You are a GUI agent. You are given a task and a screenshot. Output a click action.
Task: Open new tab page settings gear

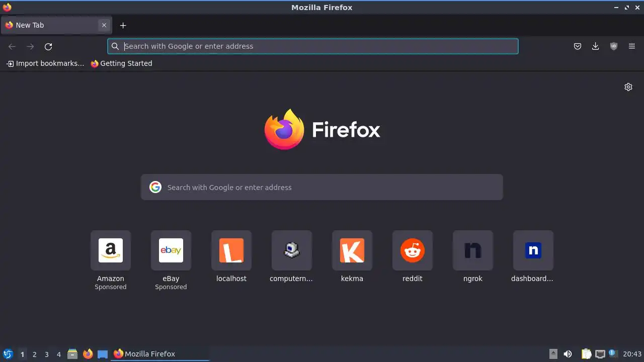pyautogui.click(x=628, y=87)
